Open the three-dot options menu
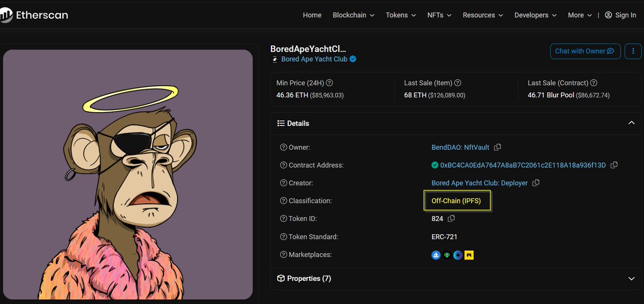Screen dimensions: 644x304 (633, 51)
